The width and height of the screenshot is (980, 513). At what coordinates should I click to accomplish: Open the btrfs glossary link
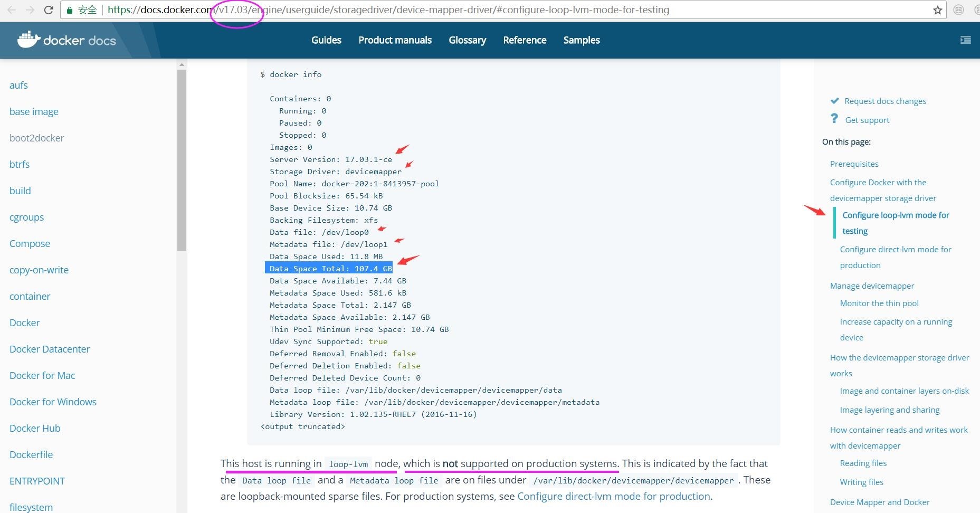pyautogui.click(x=20, y=164)
